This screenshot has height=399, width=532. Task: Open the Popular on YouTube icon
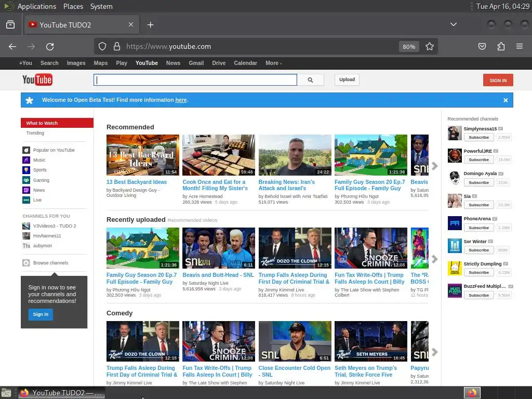coord(26,150)
